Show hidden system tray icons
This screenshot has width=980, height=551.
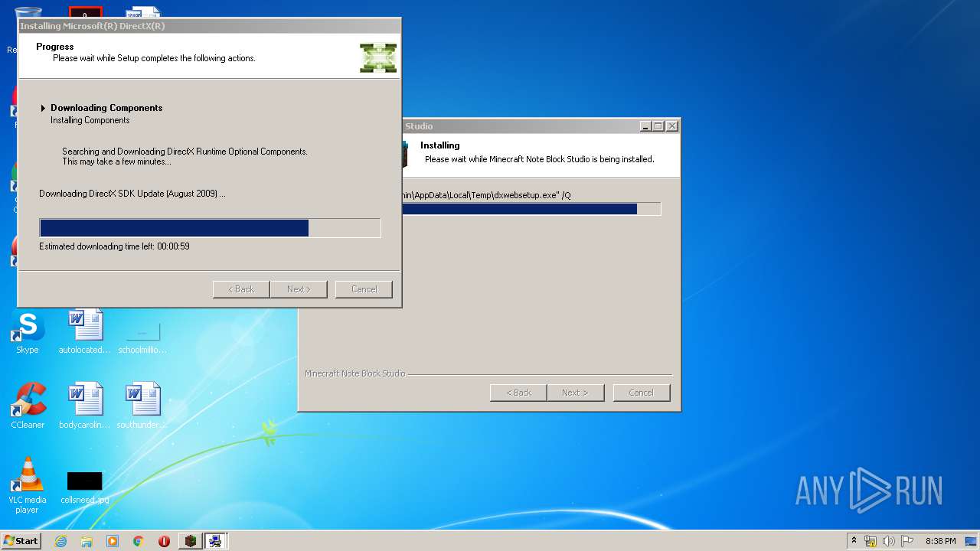(x=854, y=541)
